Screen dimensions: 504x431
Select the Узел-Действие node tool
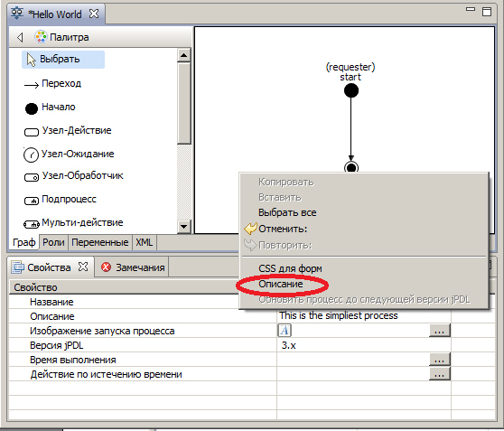pyautogui.click(x=68, y=131)
